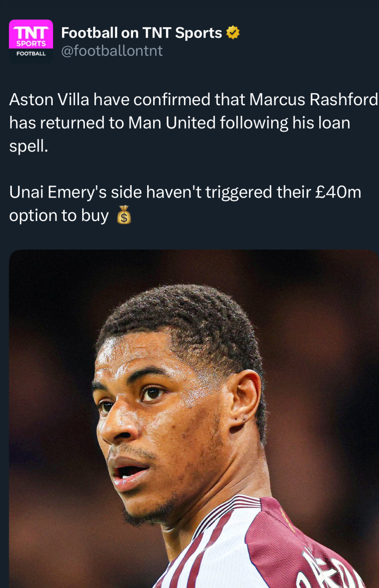
Task: Click the gold verified badge
Action: (x=233, y=33)
